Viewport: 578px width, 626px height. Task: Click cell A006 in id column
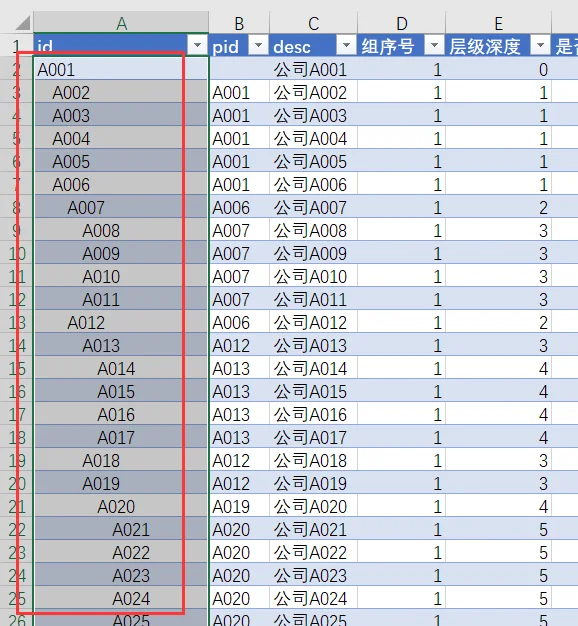tap(121, 184)
